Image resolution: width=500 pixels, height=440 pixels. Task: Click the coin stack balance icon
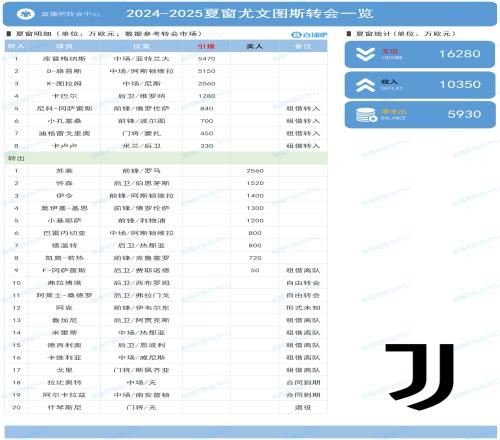tap(366, 115)
